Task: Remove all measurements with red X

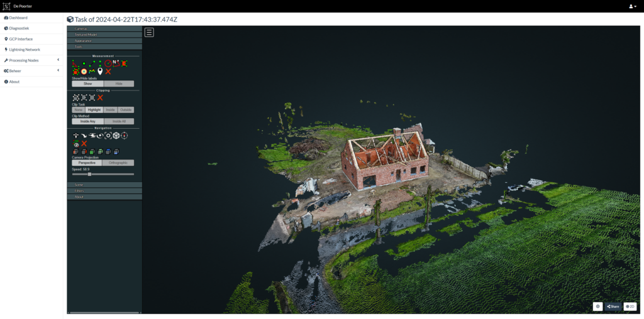Action: point(108,72)
